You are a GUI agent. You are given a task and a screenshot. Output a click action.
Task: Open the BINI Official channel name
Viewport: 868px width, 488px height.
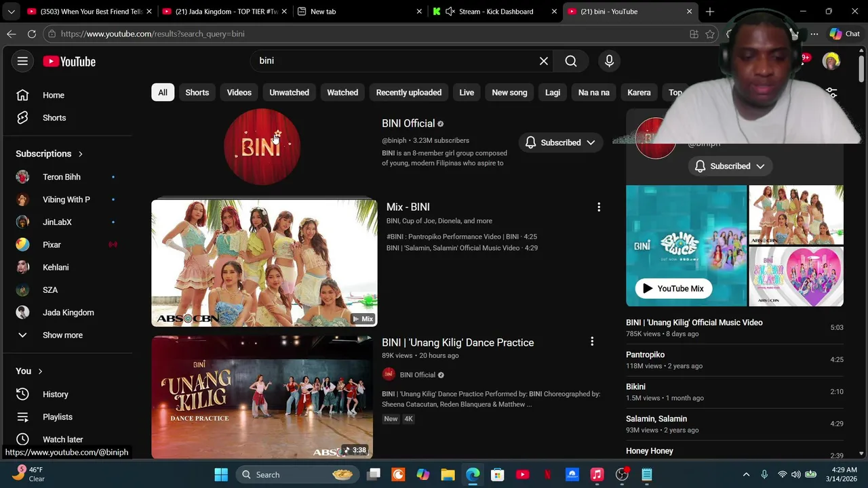tap(408, 123)
